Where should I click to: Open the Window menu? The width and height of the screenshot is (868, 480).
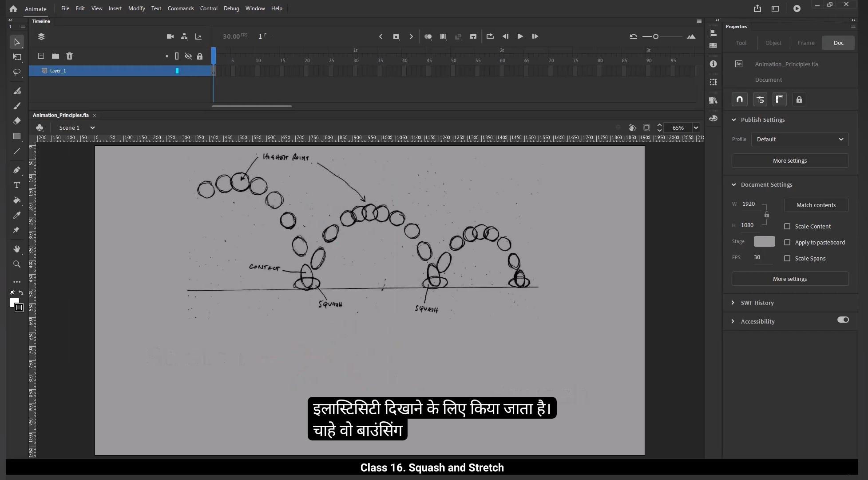[x=255, y=8]
